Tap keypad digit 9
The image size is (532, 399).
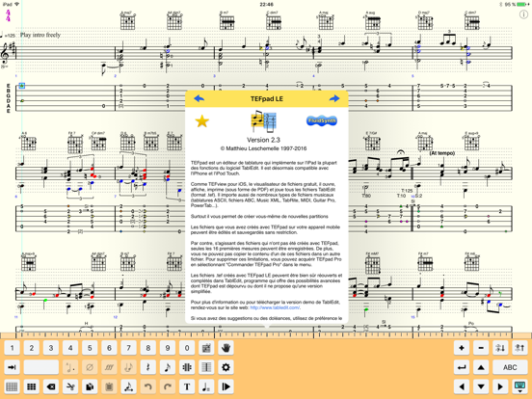[168, 348]
